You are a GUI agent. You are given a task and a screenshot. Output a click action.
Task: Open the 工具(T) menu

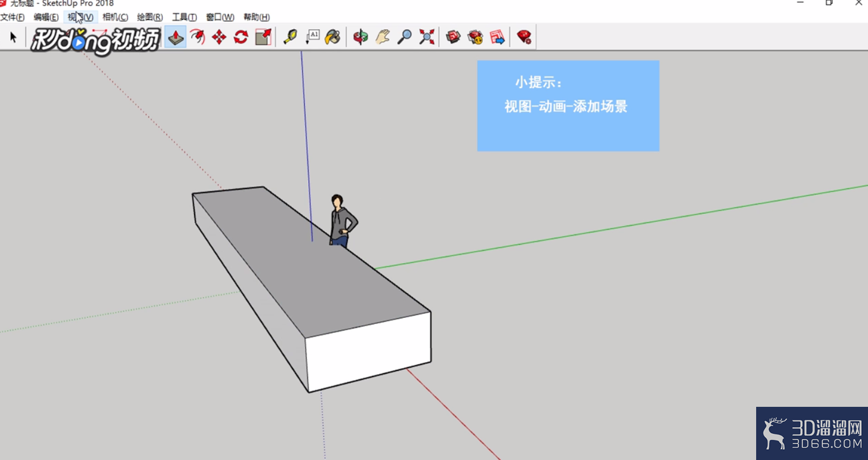click(x=185, y=17)
